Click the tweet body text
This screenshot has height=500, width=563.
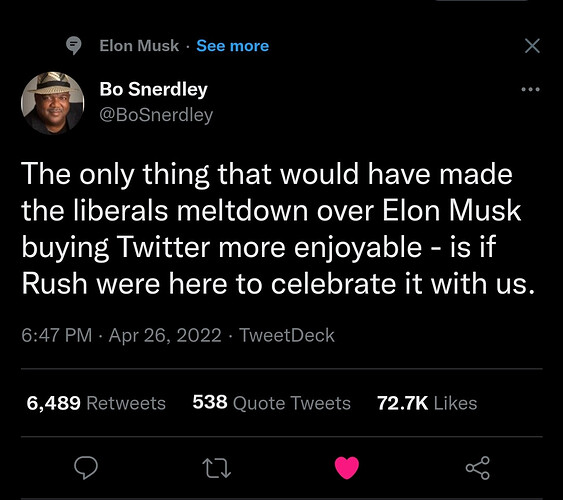278,229
